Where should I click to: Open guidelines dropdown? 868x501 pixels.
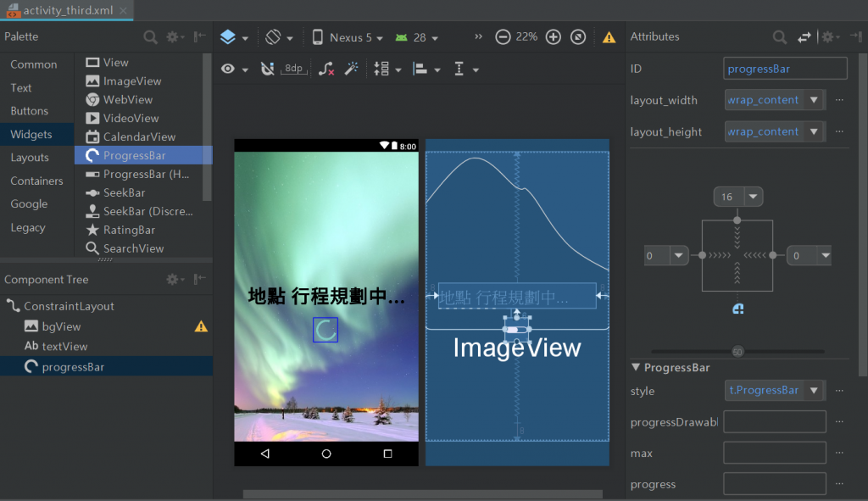tap(466, 69)
